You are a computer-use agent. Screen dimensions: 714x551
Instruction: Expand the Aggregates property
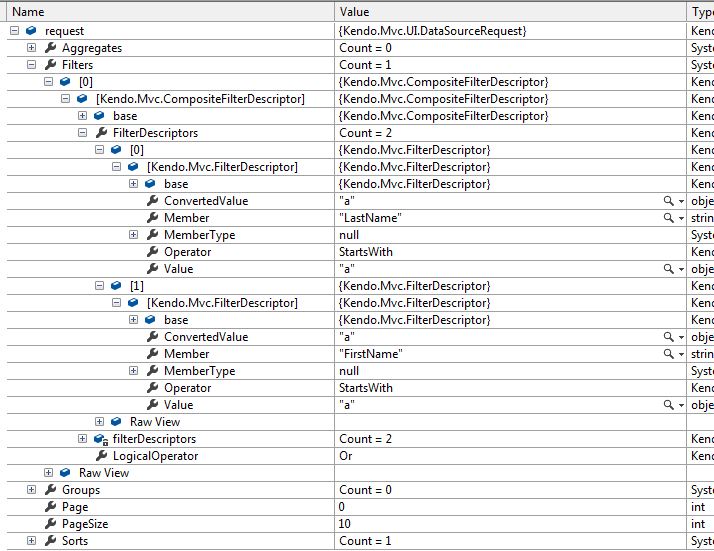[x=31, y=47]
